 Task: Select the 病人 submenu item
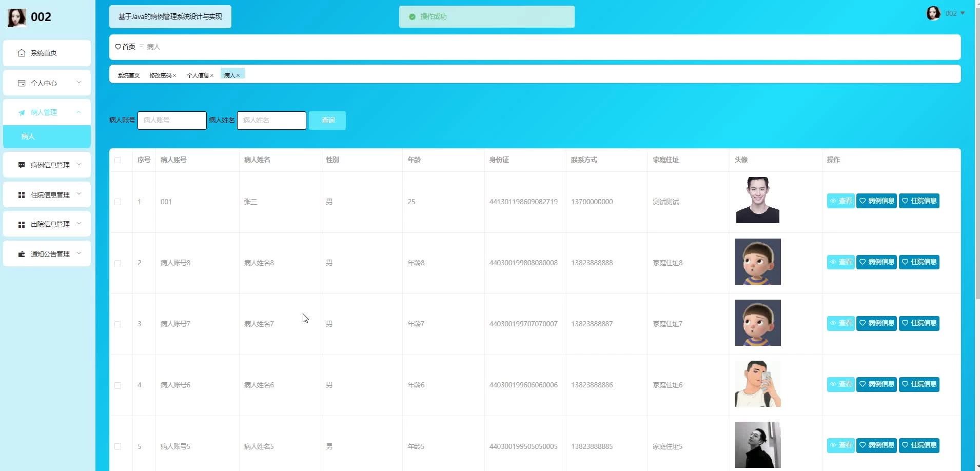47,136
